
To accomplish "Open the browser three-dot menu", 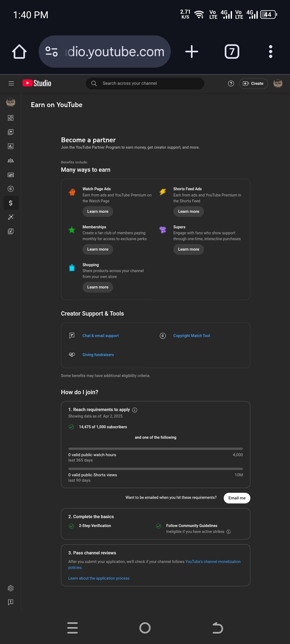I will coord(271,52).
